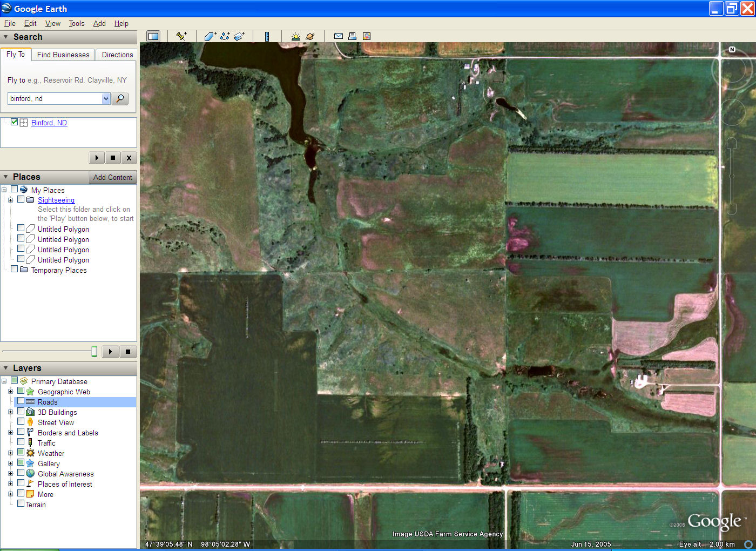Click the Places of Interest flag icon
The image size is (756, 551).
click(30, 484)
